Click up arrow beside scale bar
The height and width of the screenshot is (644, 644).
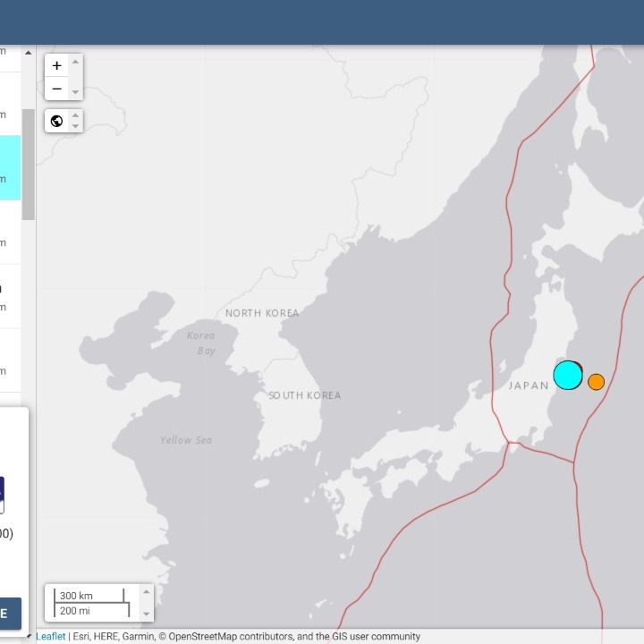tap(146, 592)
